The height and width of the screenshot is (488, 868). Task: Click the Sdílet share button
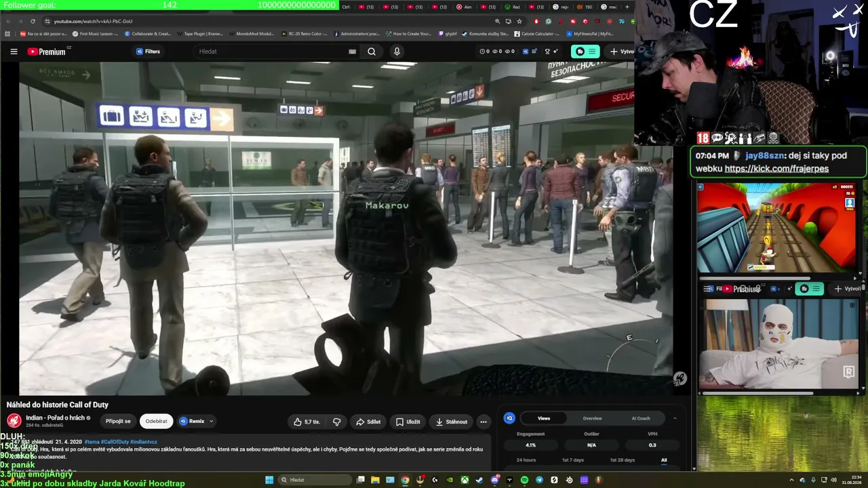tap(368, 422)
